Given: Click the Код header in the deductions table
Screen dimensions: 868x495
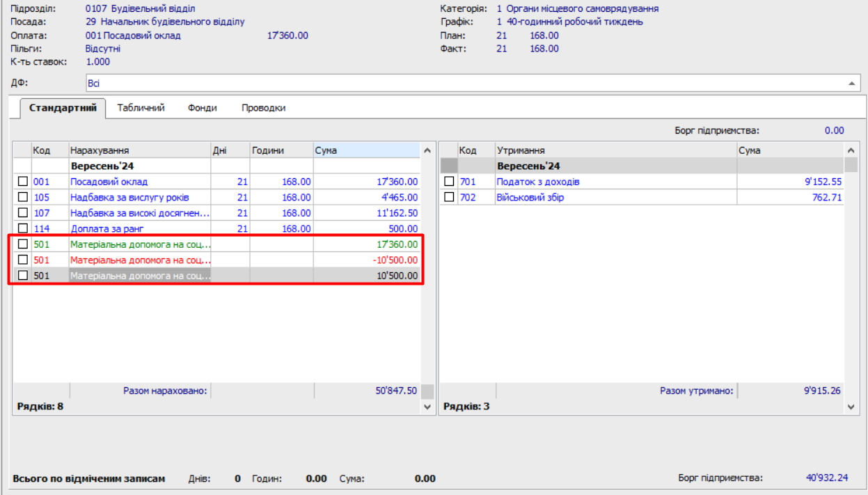Looking at the screenshot, I should [x=476, y=150].
